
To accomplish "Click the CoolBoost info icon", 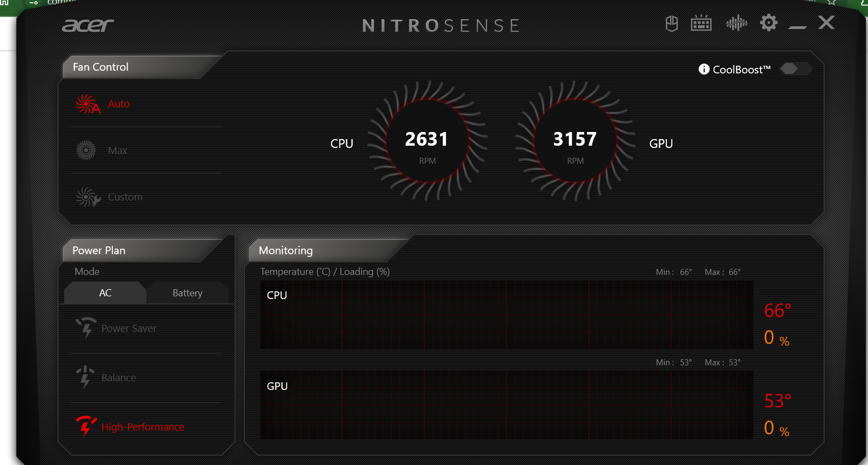I will point(704,69).
